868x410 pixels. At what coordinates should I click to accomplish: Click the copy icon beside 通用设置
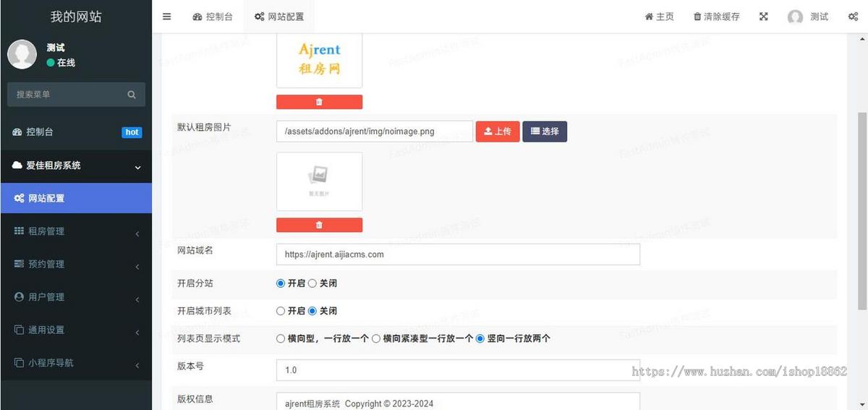pyautogui.click(x=19, y=330)
